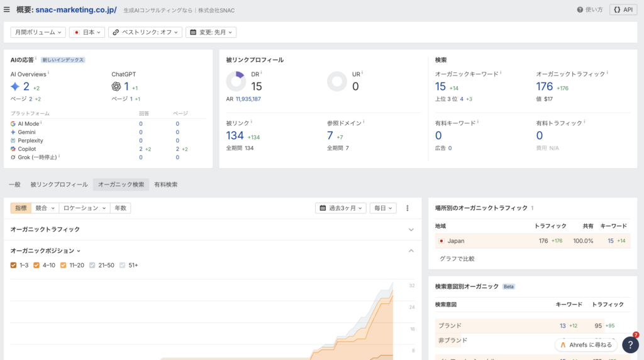The image size is (644, 360).
Task: Open the オーガニックポジション title dropdown
Action: [x=45, y=250]
